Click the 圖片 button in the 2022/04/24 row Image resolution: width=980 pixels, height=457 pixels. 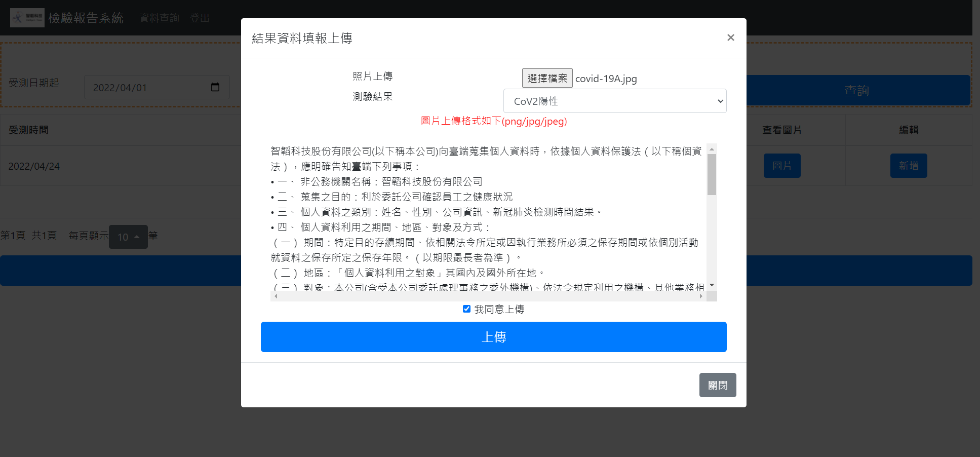click(782, 166)
